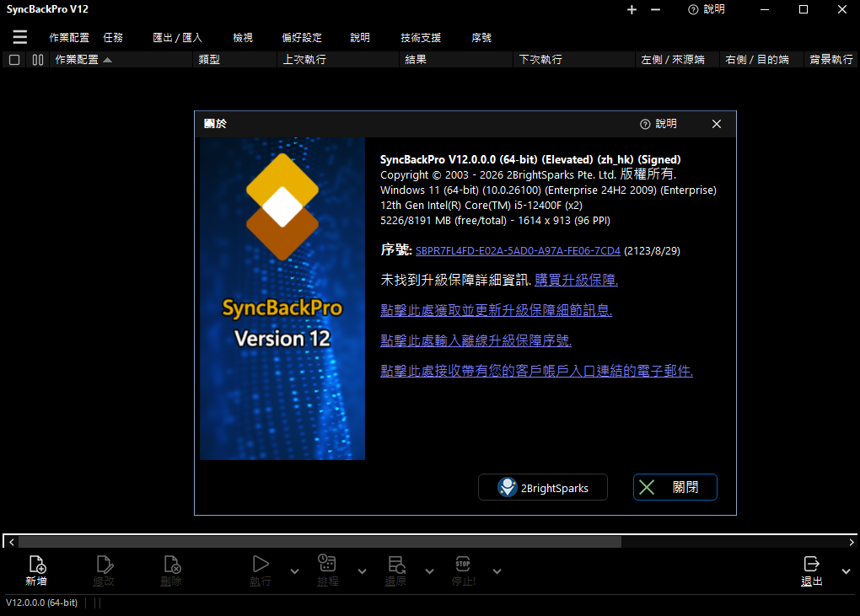Click the 退出 exit icon
Viewport: 860px width, 616px height.
(812, 570)
